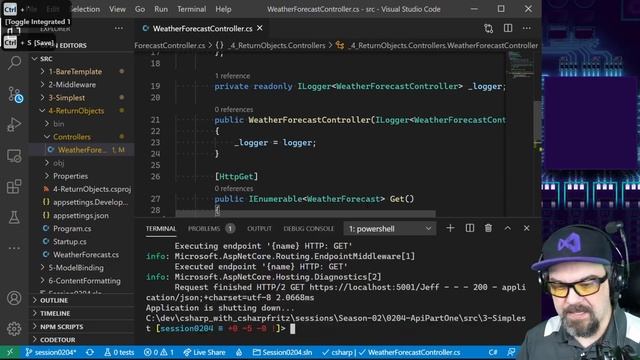Select the TERMINAL tab

(x=161, y=229)
